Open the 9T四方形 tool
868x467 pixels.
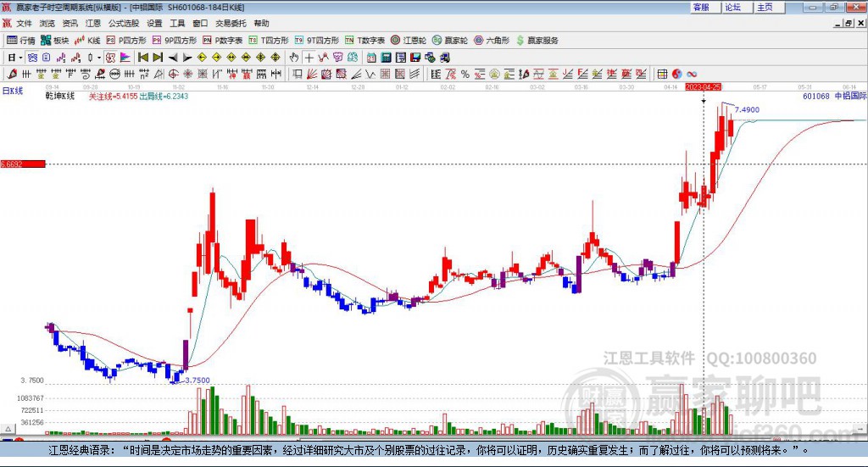pyautogui.click(x=317, y=41)
